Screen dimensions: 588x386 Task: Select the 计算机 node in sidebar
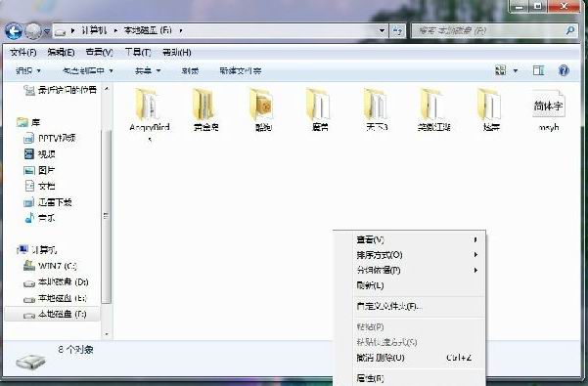pyautogui.click(x=37, y=250)
